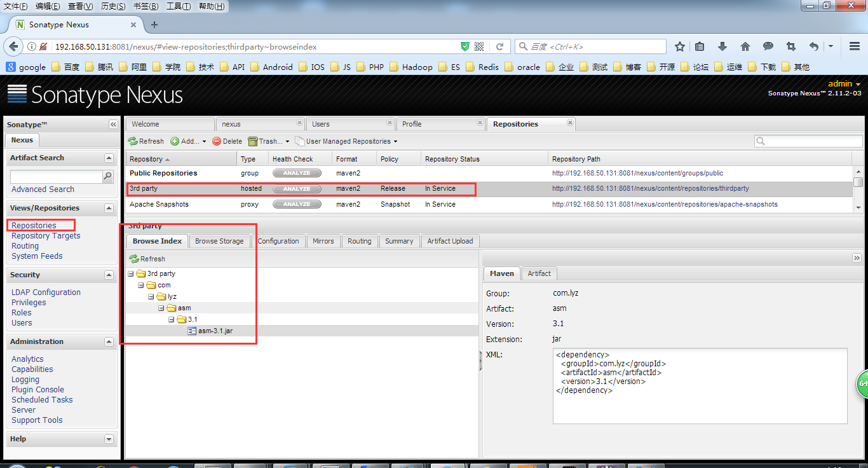This screenshot has width=868, height=468.
Task: Click ANALYZE for Public Repositories
Action: 297,173
